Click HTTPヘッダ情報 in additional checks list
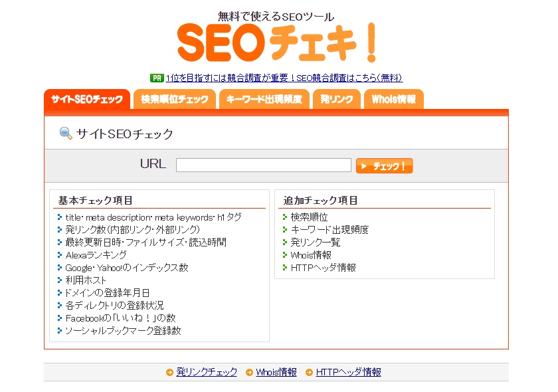The width and height of the screenshot is (558, 392). 323,268
